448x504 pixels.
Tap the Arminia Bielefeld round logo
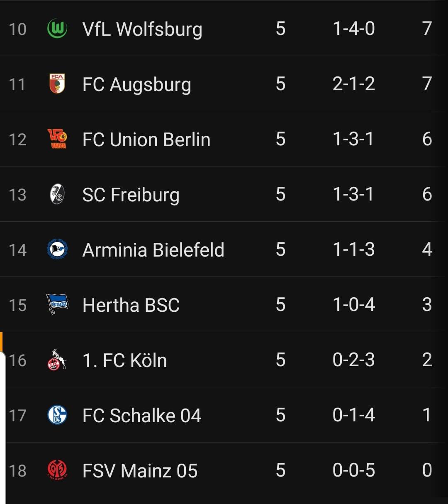[x=57, y=249]
